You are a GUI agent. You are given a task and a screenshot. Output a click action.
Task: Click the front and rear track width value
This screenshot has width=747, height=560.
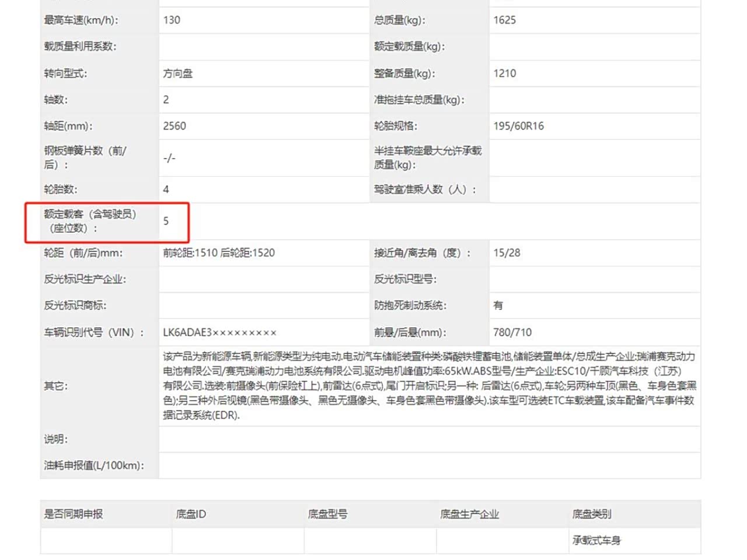coord(219,253)
